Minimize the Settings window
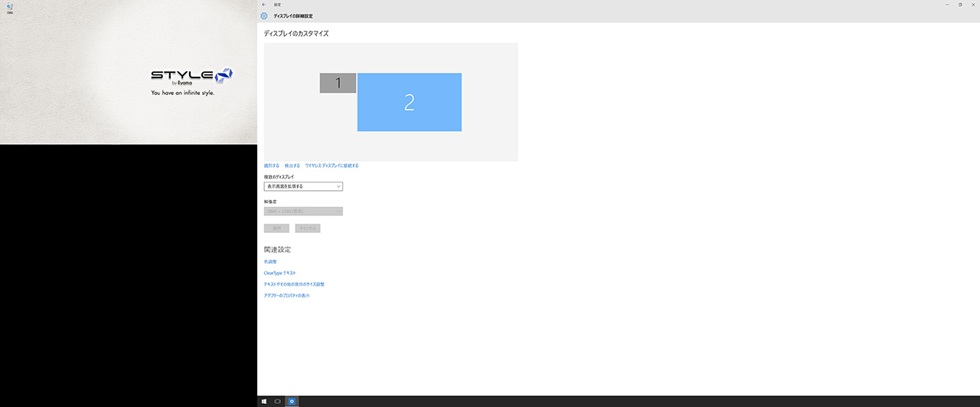The image size is (980, 407). click(x=947, y=5)
